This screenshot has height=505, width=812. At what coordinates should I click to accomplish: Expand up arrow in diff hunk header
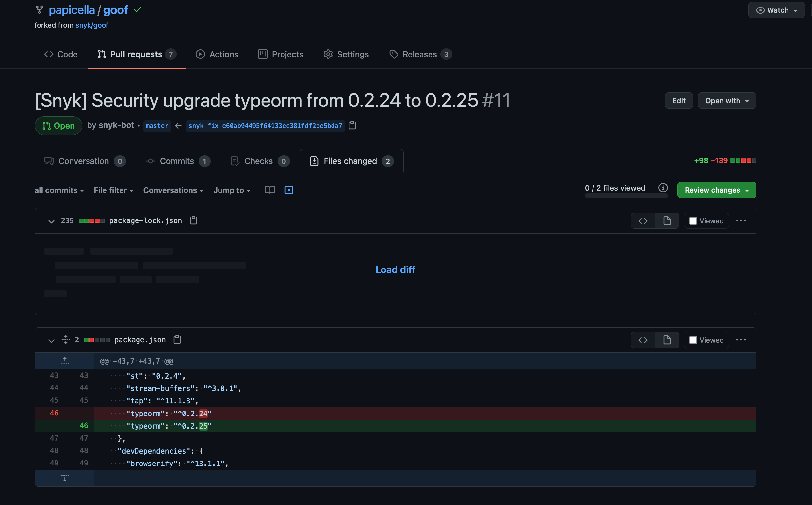click(65, 361)
